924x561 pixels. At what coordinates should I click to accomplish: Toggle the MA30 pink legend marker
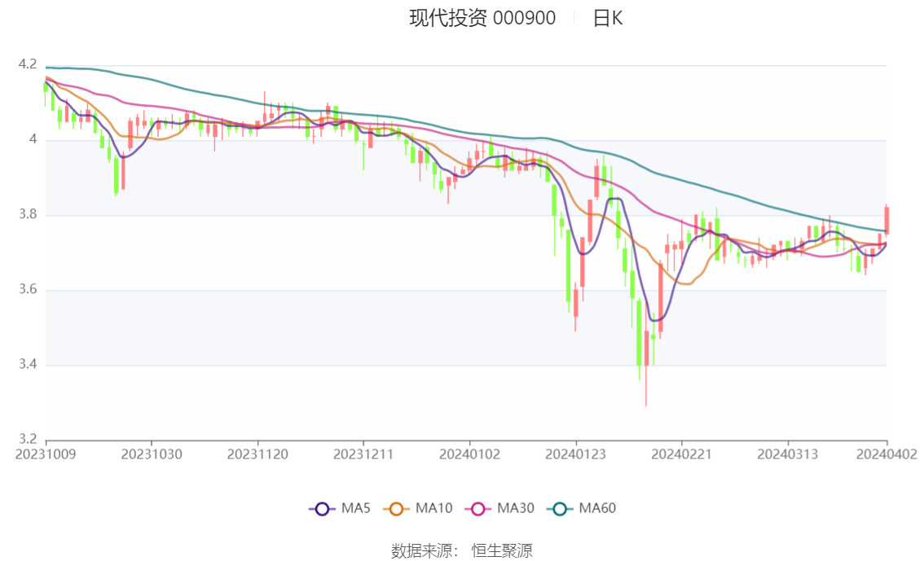[x=478, y=509]
